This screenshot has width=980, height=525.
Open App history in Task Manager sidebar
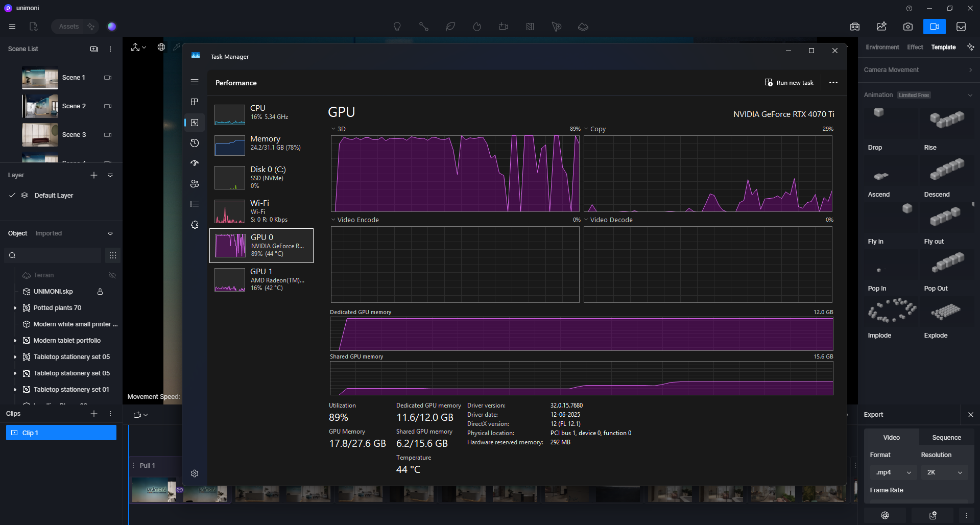pos(195,143)
